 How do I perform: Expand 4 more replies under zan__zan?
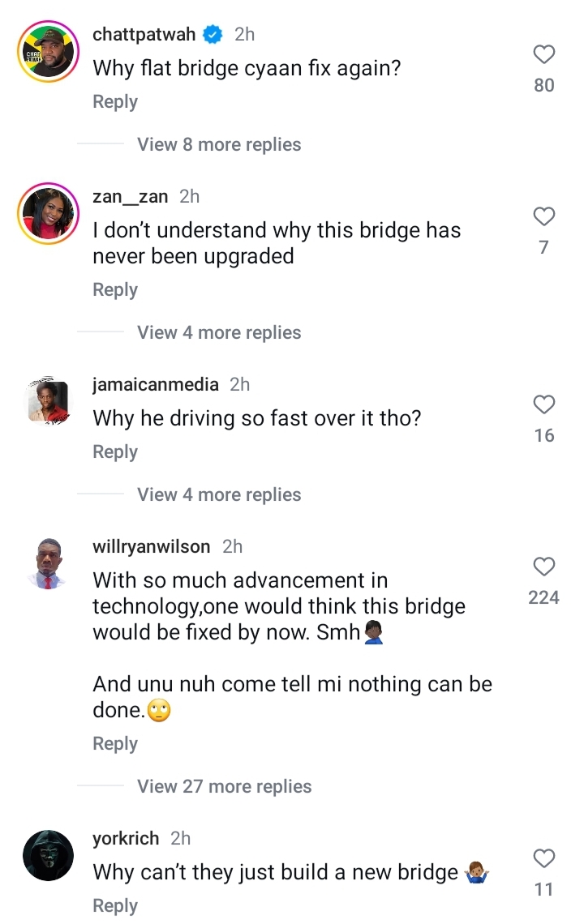pos(219,332)
